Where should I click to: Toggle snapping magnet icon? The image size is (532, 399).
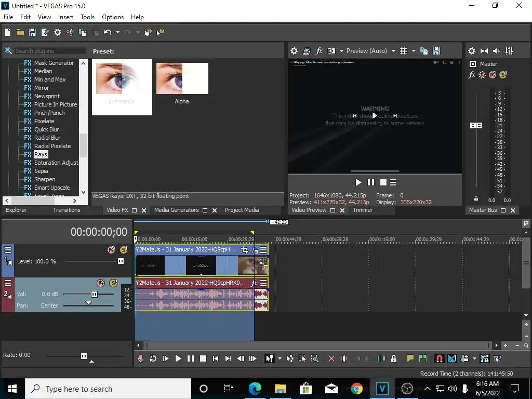tap(440, 358)
